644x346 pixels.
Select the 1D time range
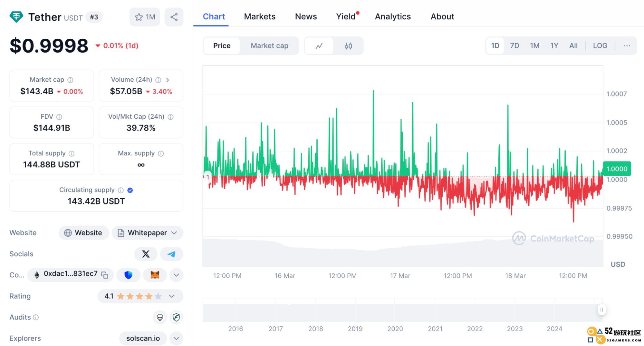[495, 46]
